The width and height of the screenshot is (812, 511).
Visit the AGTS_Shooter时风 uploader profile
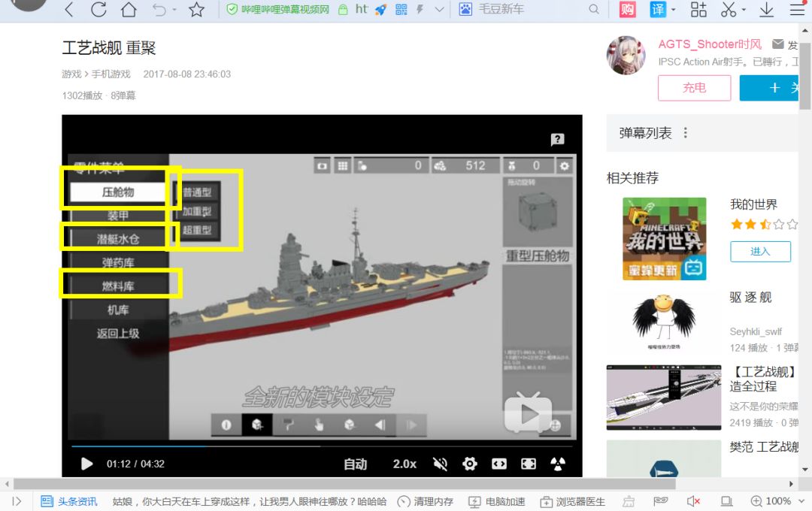pos(710,44)
